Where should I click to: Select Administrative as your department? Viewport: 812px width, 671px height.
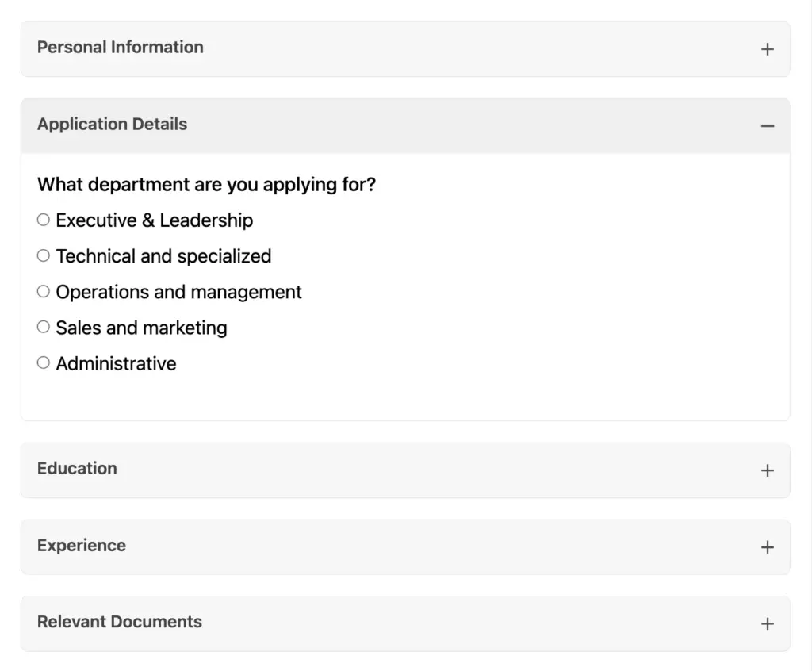click(x=43, y=362)
